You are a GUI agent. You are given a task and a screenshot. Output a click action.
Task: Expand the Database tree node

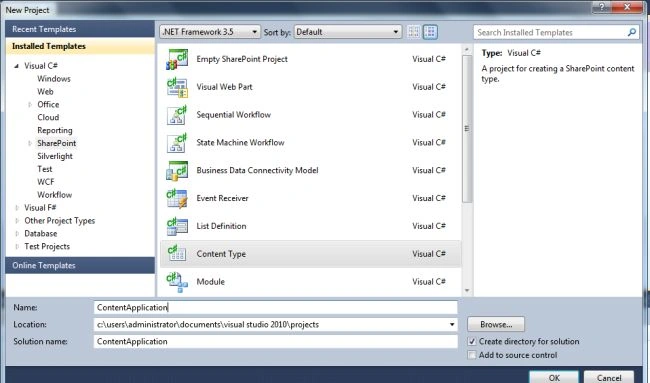(17, 233)
